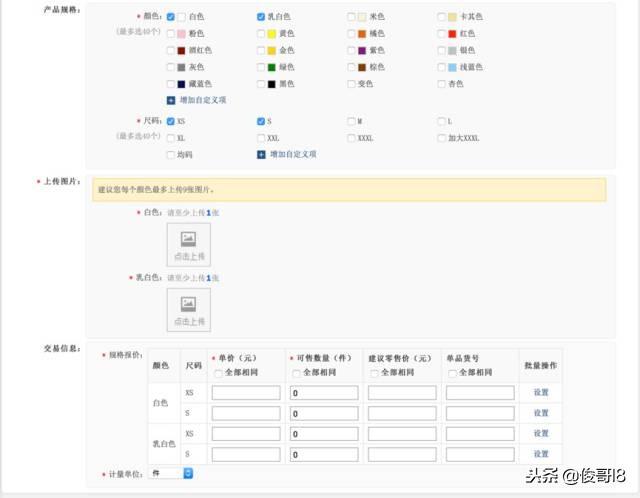
Task: Uncheck the 乳白色 color checkbox
Action: pyautogui.click(x=261, y=17)
